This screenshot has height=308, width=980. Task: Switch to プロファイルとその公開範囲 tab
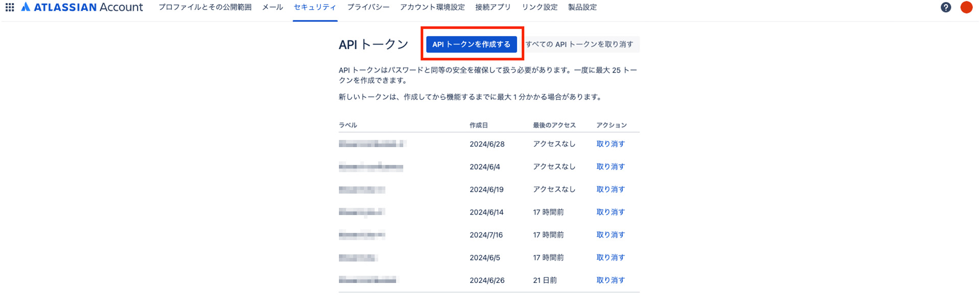(205, 7)
